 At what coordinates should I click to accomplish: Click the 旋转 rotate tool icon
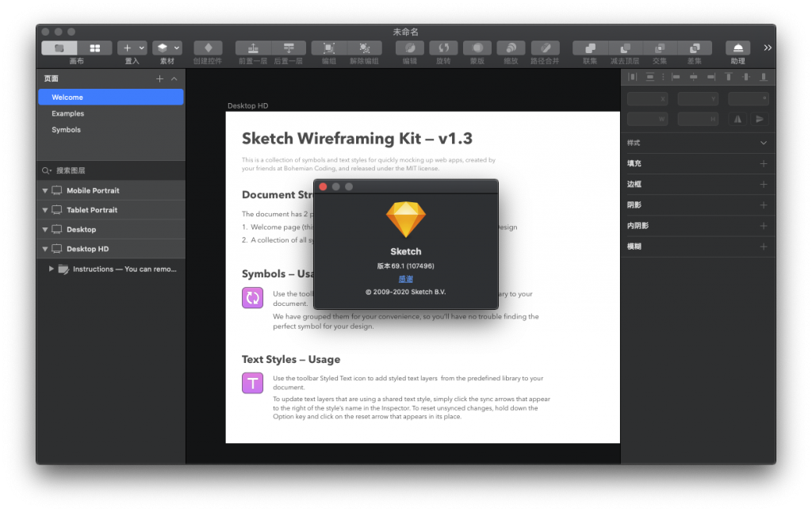444,48
